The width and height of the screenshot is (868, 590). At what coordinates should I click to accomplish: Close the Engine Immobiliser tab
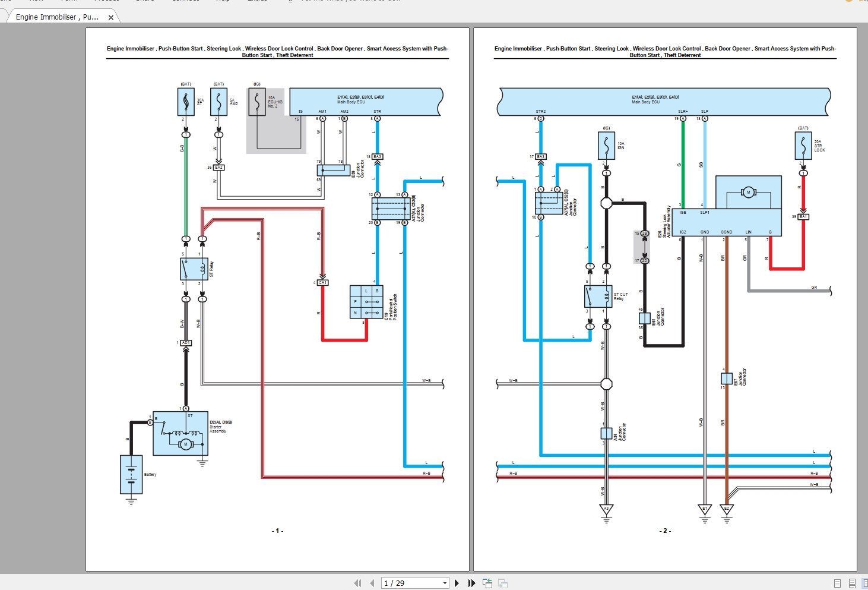click(x=111, y=17)
